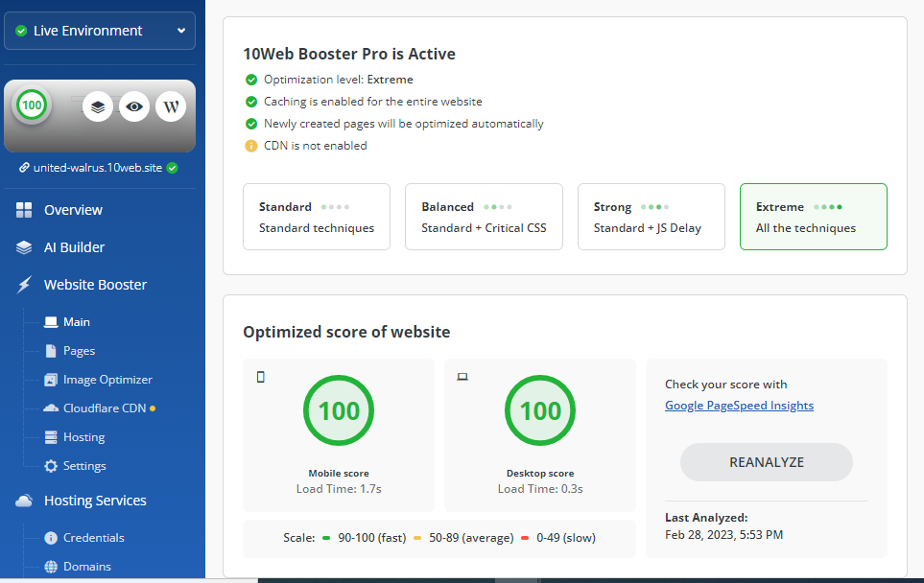The height and width of the screenshot is (583, 924).
Task: Click the desktop score circle showing 100
Action: (540, 410)
